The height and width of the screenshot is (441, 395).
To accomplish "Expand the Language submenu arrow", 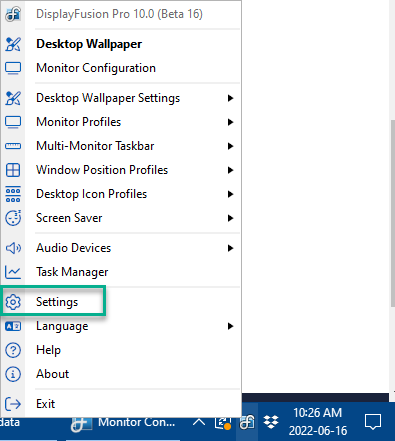I will point(230,326).
